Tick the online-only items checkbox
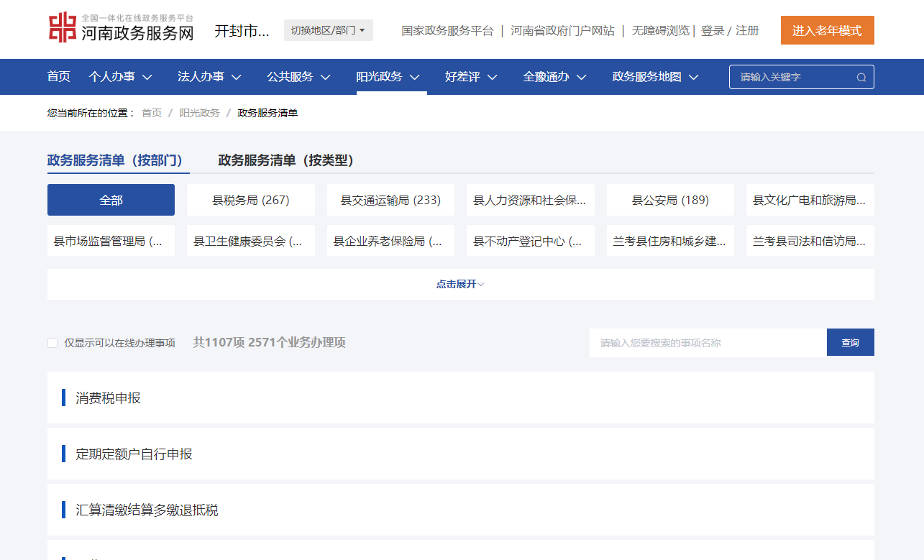The image size is (924, 560). pos(52,343)
